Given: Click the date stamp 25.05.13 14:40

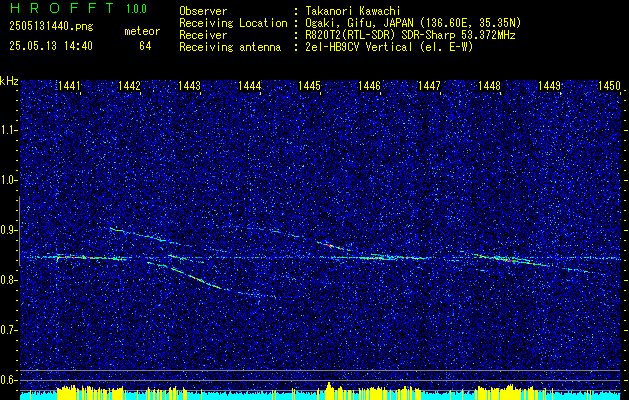Looking at the screenshot, I should point(51,46).
